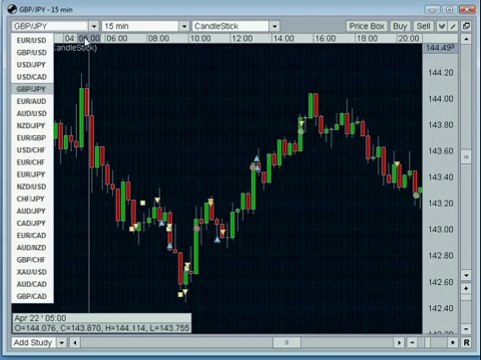Pick USD/JPY from the pair list
The height and width of the screenshot is (360, 481).
(32, 65)
